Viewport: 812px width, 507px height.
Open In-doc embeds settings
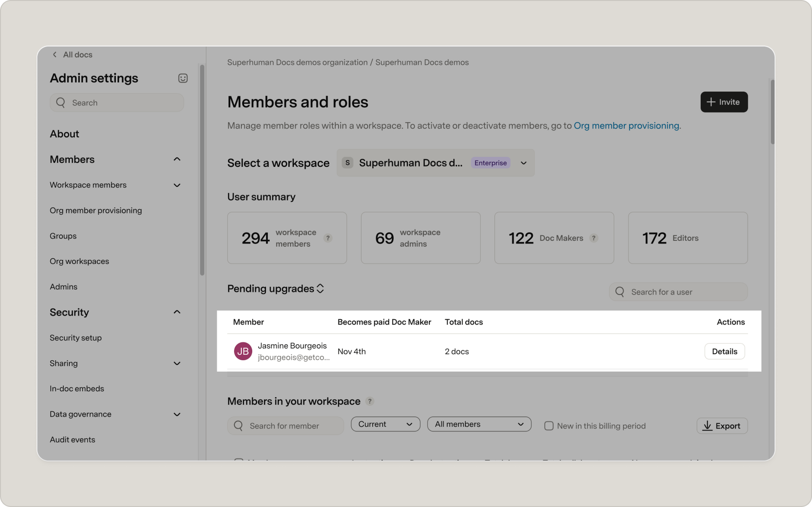77,389
